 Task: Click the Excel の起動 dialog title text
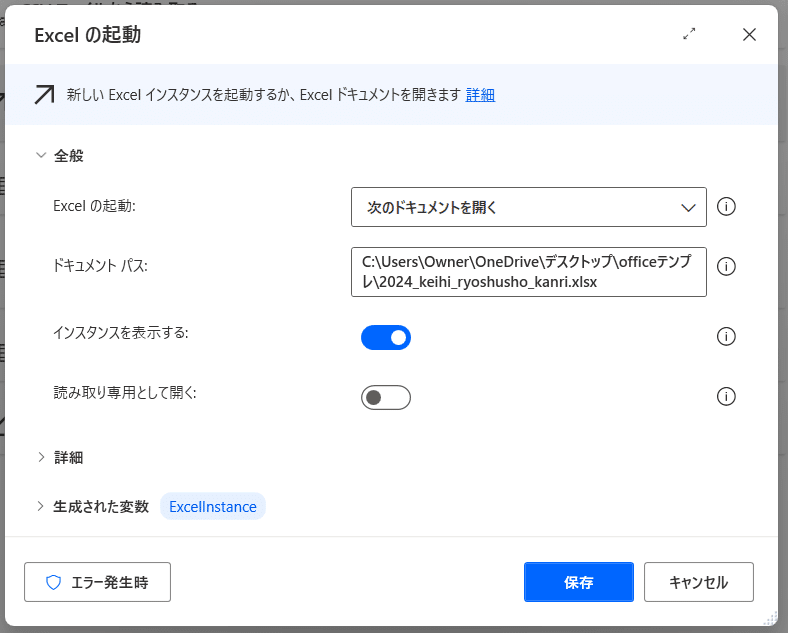point(87,35)
